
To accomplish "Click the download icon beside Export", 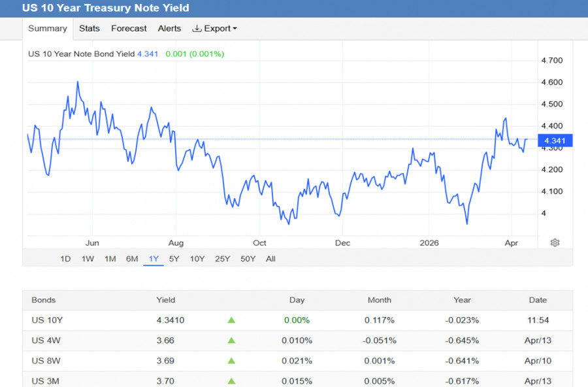I will [x=197, y=29].
